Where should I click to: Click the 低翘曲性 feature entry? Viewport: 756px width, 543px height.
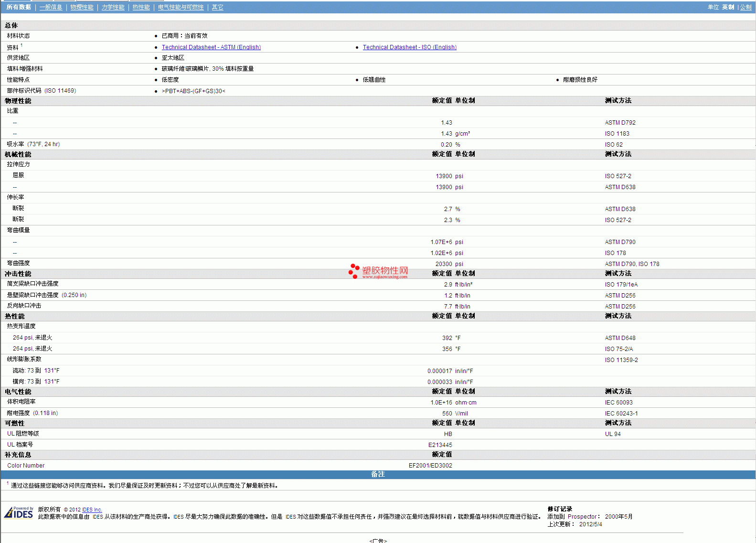pyautogui.click(x=374, y=80)
